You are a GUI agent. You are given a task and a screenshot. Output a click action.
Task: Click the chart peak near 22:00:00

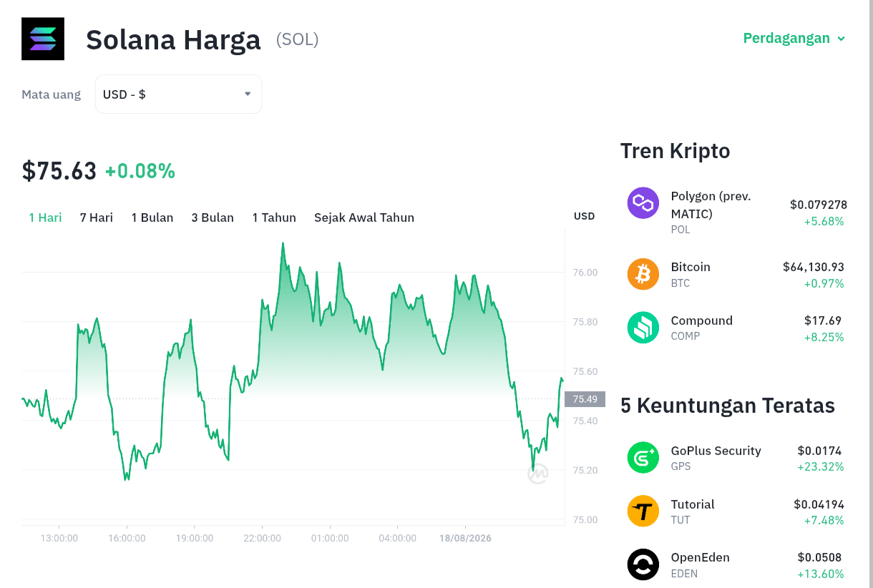pyautogui.click(x=283, y=244)
